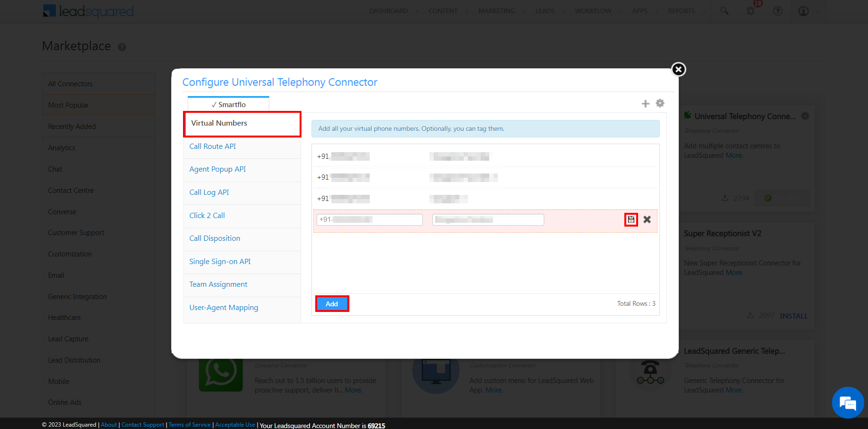868x429 pixels.
Task: Click the plus icon to add a connector
Action: click(645, 103)
